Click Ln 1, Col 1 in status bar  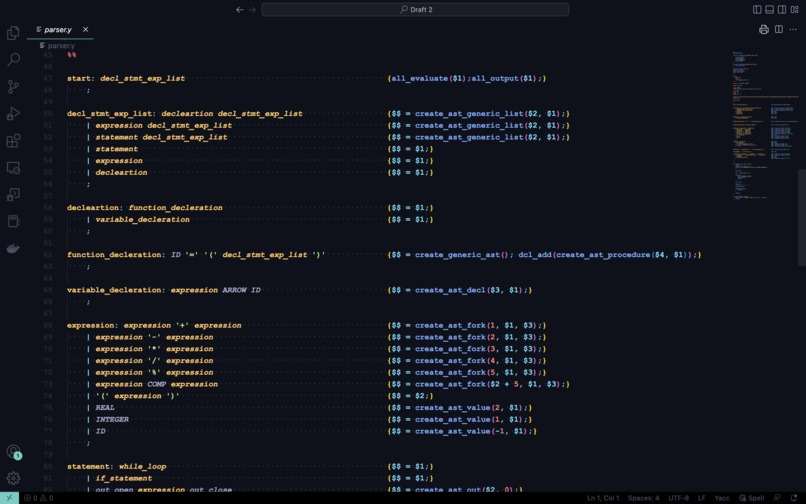click(x=603, y=498)
